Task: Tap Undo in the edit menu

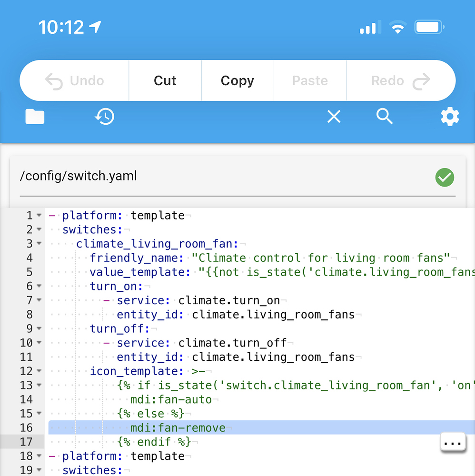Action: tap(75, 81)
